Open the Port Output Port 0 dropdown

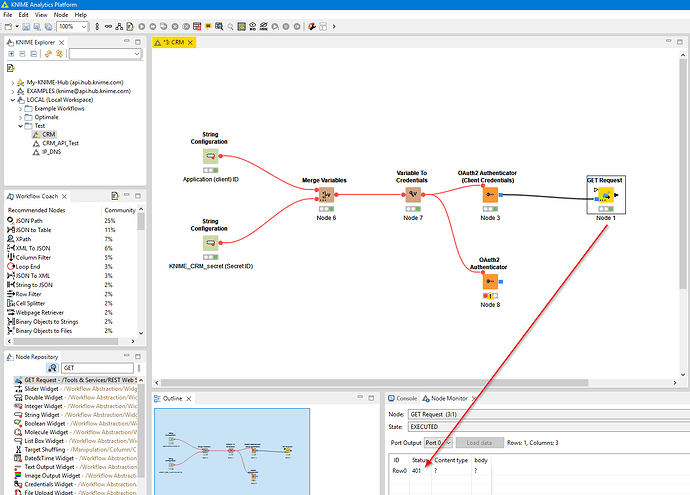coord(438,443)
